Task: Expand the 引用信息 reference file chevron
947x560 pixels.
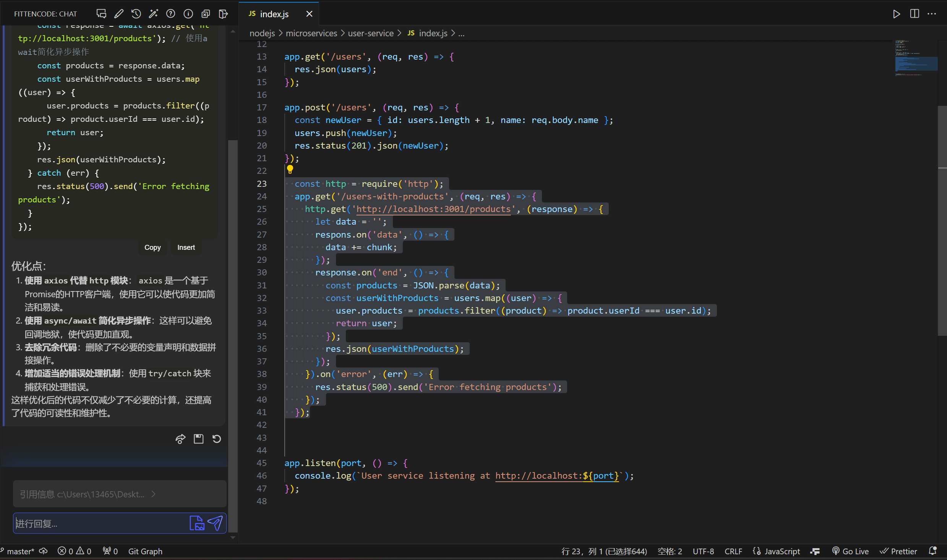Action: pos(154,494)
